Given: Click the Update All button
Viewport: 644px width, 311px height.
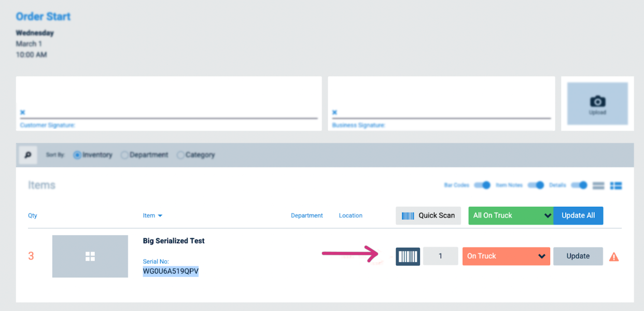Looking at the screenshot, I should pos(578,215).
